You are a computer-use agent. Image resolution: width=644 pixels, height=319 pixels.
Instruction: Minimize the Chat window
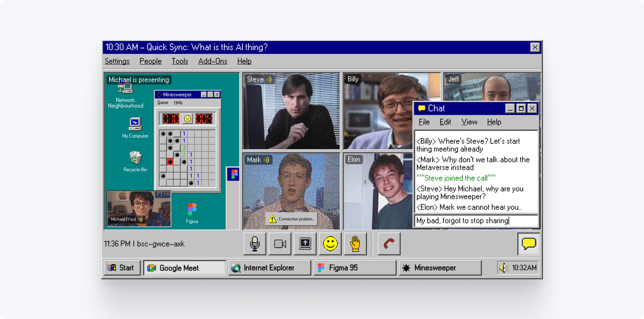point(510,108)
